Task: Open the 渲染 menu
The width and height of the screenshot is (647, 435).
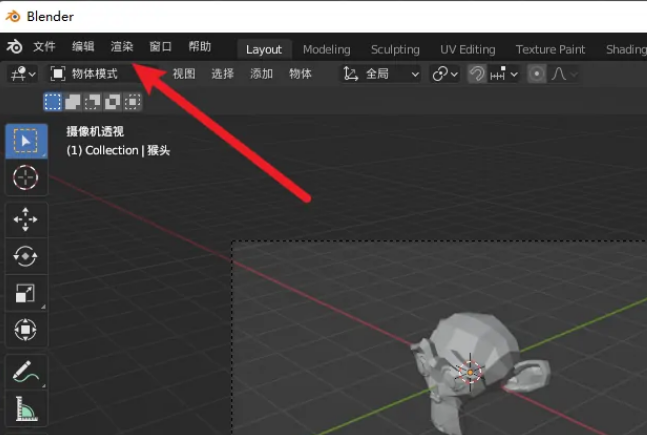Action: coord(122,47)
